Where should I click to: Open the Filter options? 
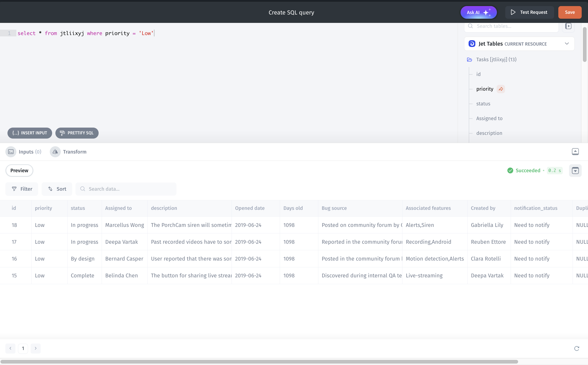click(22, 189)
